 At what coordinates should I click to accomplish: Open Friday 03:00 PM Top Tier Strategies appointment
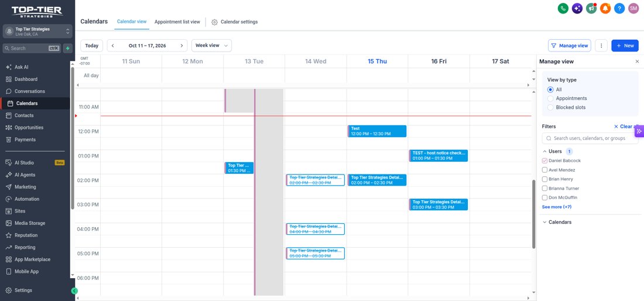[439, 204]
